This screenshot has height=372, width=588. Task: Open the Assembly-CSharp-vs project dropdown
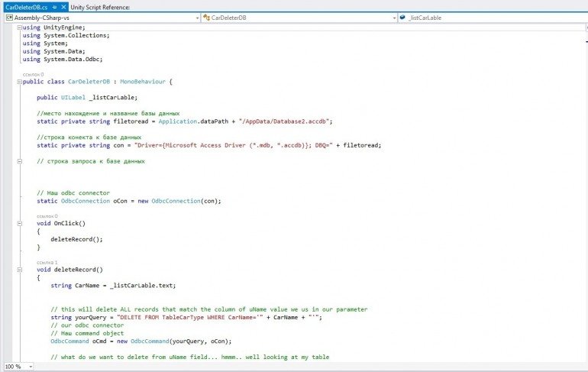196,17
